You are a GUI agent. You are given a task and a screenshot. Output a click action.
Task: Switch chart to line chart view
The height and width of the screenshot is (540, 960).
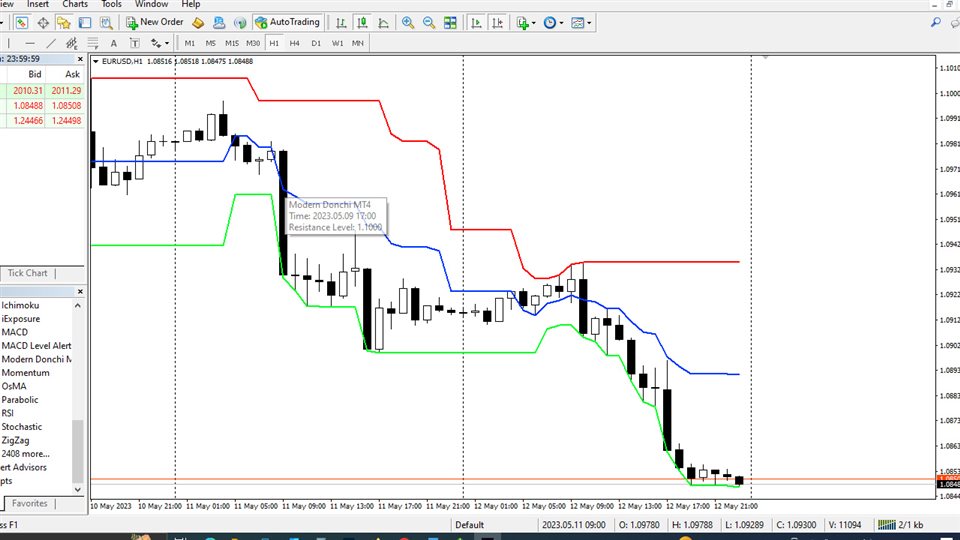point(382,22)
